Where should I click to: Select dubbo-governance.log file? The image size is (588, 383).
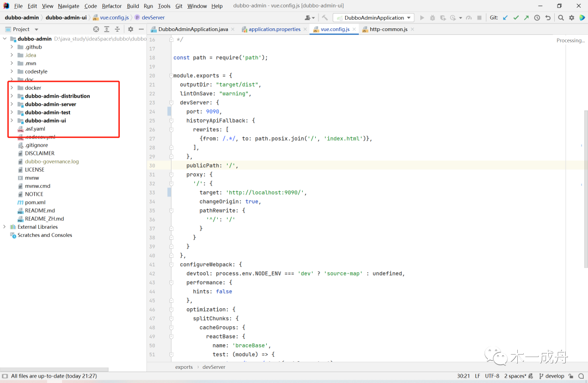[52, 161]
